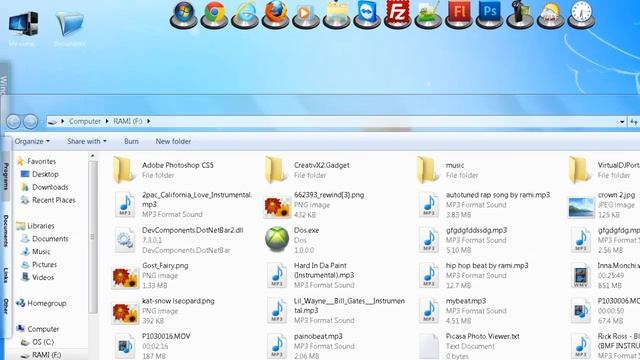Click the Computer breadcrumb in address bar
This screenshot has height=360, width=640.
coord(84,121)
